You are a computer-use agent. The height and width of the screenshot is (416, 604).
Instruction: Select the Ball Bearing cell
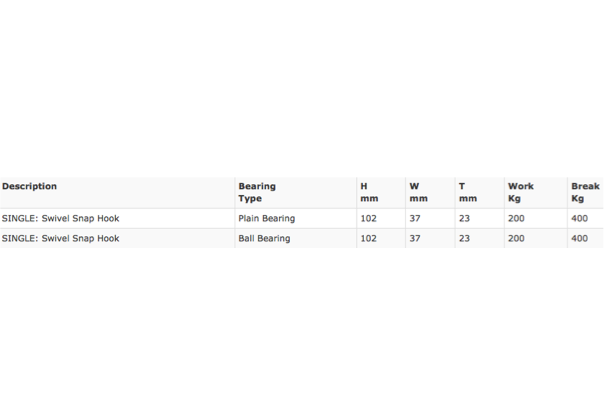(264, 238)
